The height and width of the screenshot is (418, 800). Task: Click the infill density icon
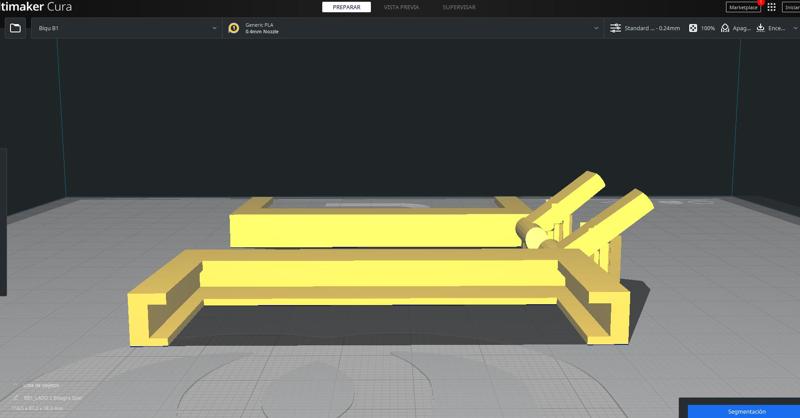[x=693, y=28]
